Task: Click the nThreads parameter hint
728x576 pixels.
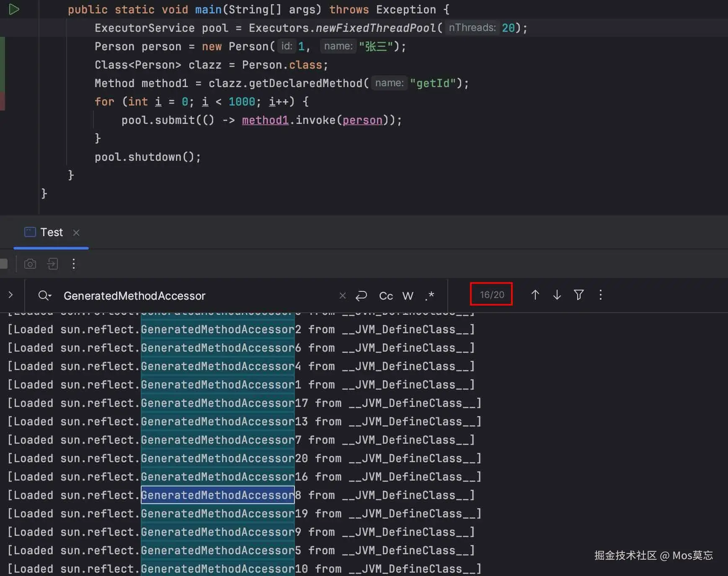Action: point(472,28)
